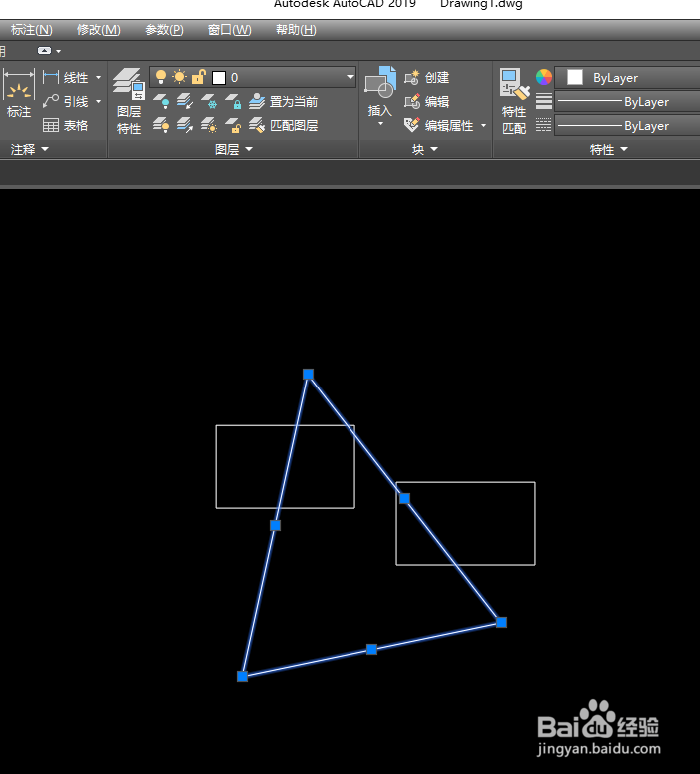Select the triangle bottom-right vertex grip
The image size is (700, 774).
click(x=501, y=622)
